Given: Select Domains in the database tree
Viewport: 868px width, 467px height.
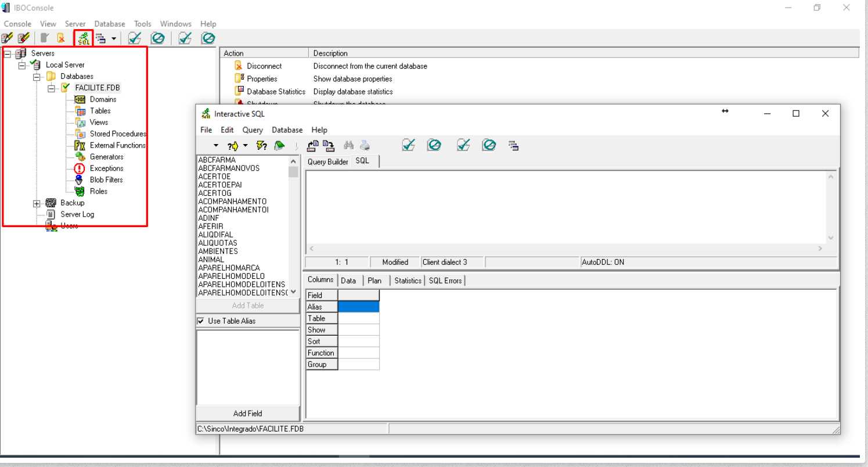Looking at the screenshot, I should pos(103,99).
